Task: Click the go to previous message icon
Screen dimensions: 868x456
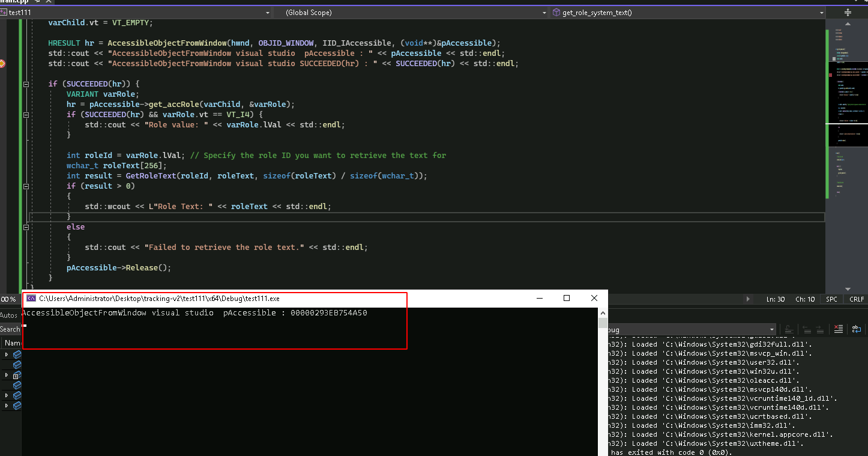Action: click(807, 329)
